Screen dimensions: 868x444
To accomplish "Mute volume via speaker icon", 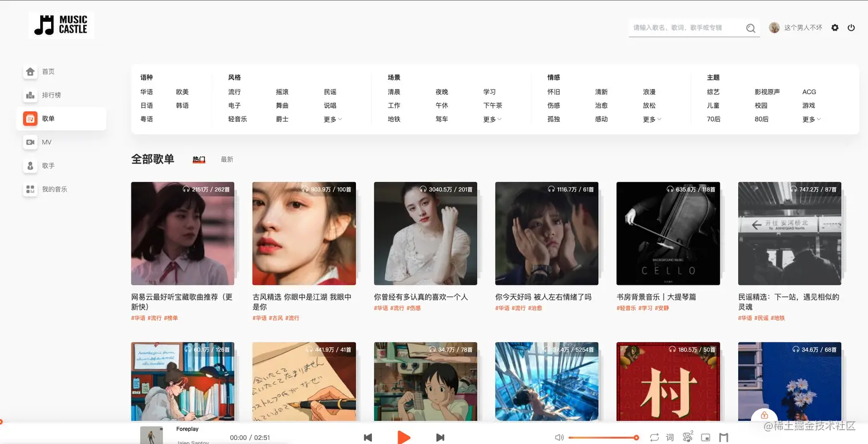I will (x=559, y=438).
